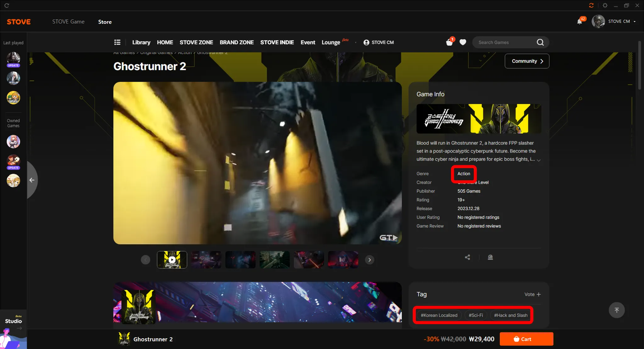Screen dimensions: 644x349
Task: Open the STOVE CM account dropdown
Action: click(x=619, y=21)
